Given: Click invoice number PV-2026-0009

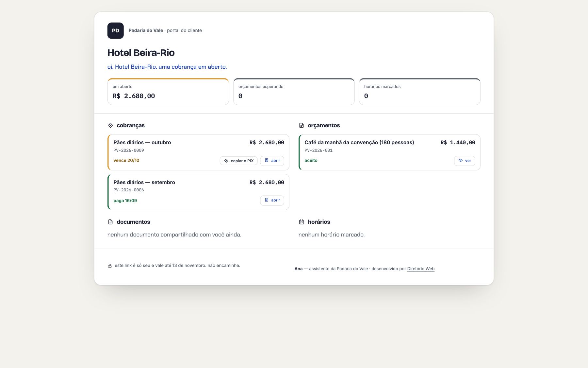Looking at the screenshot, I should coord(129,150).
